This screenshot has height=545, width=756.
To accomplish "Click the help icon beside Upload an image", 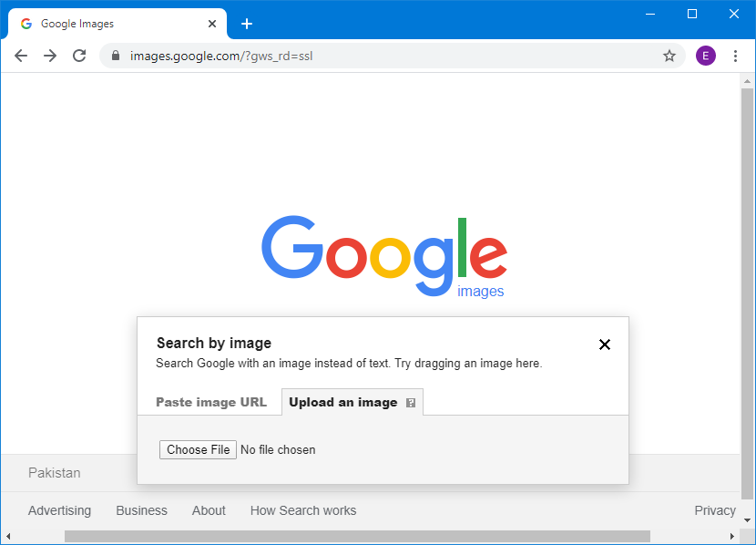I will click(x=411, y=403).
